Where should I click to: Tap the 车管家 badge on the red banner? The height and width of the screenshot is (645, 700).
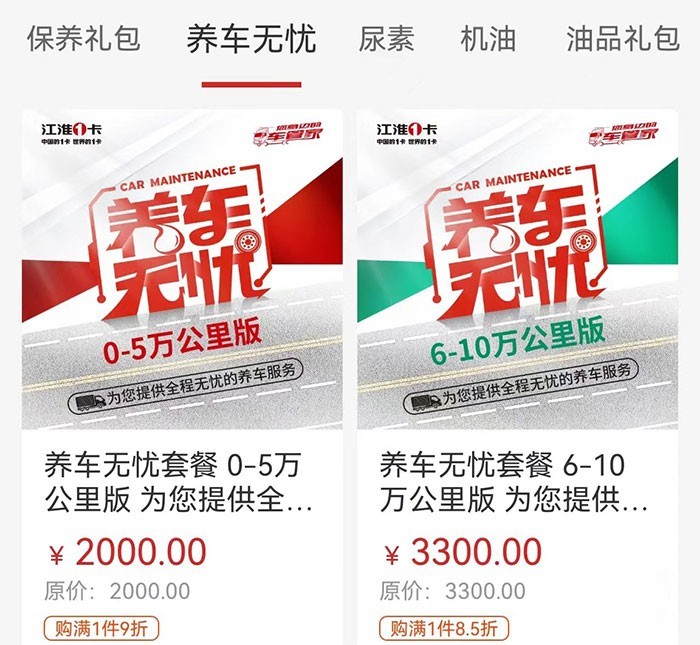coord(288,134)
